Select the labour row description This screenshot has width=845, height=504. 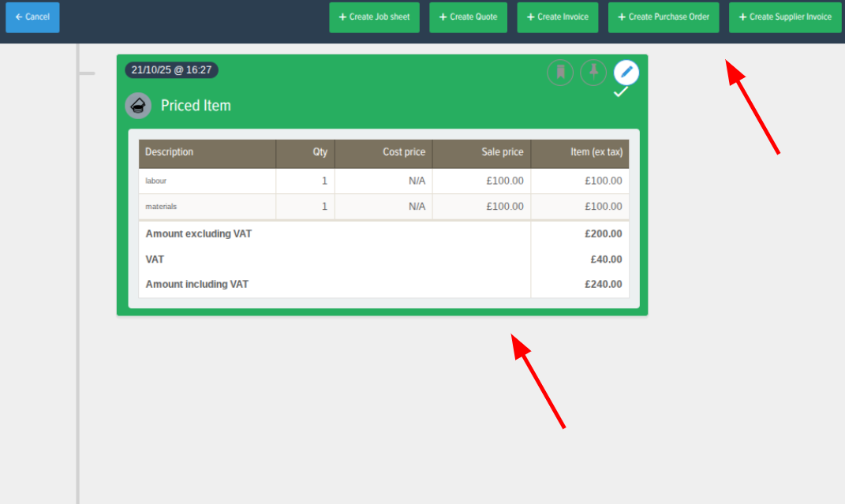(156, 181)
